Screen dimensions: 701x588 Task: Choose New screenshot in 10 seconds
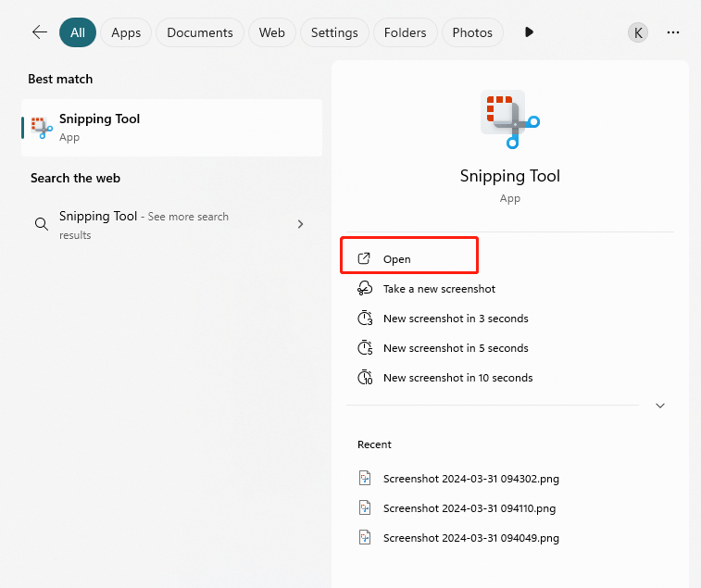pyautogui.click(x=457, y=378)
